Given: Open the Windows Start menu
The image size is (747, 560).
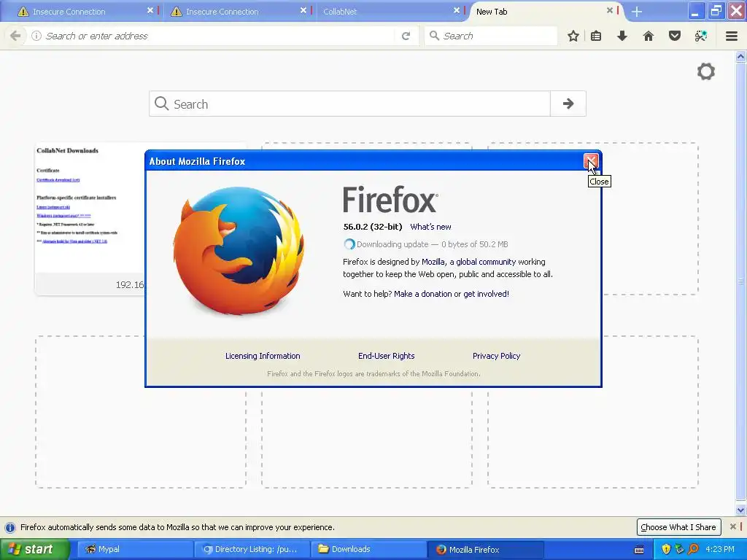Looking at the screenshot, I should point(34,549).
